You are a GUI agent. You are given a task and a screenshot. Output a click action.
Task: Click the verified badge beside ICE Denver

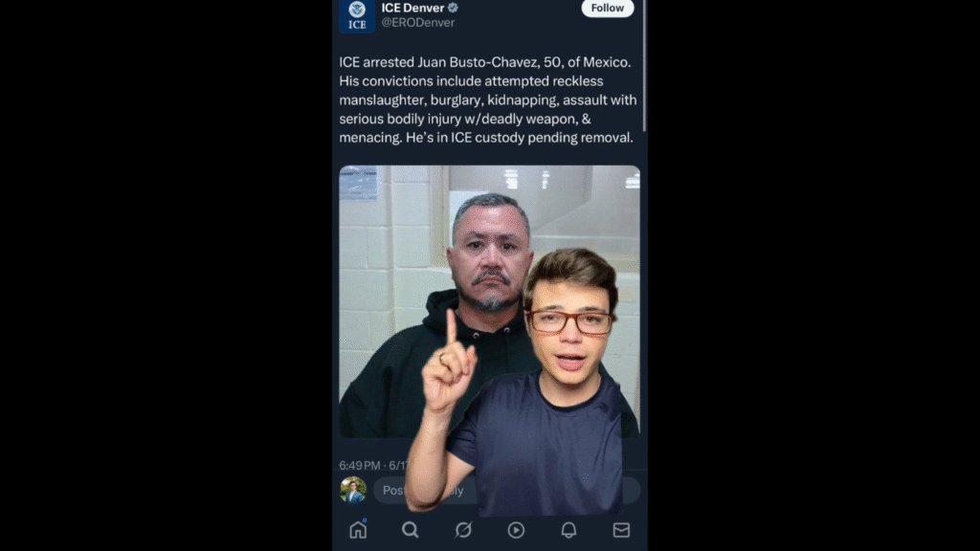point(453,8)
